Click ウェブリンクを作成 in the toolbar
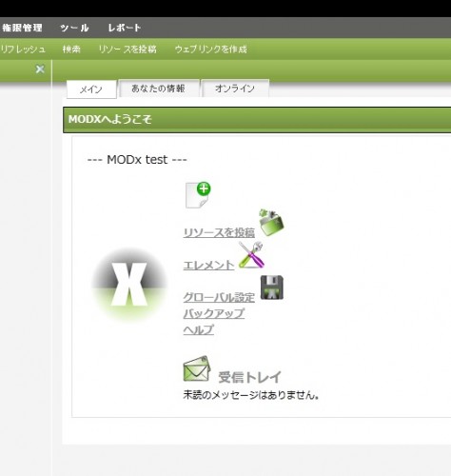451x476 pixels. coord(210,50)
